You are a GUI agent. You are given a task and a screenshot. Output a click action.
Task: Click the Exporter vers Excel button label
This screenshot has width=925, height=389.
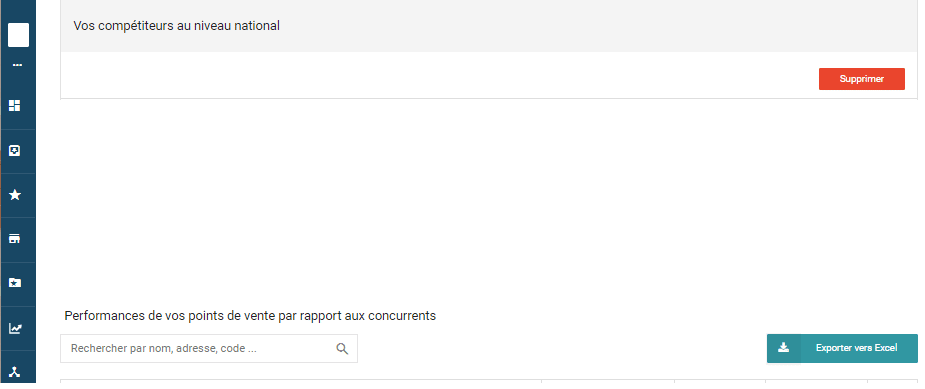click(856, 348)
